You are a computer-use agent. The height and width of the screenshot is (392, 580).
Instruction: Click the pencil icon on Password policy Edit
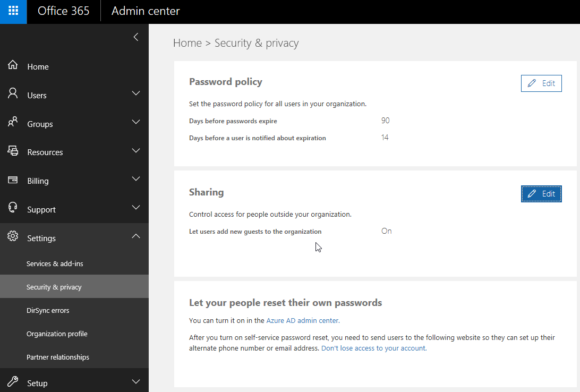point(532,83)
